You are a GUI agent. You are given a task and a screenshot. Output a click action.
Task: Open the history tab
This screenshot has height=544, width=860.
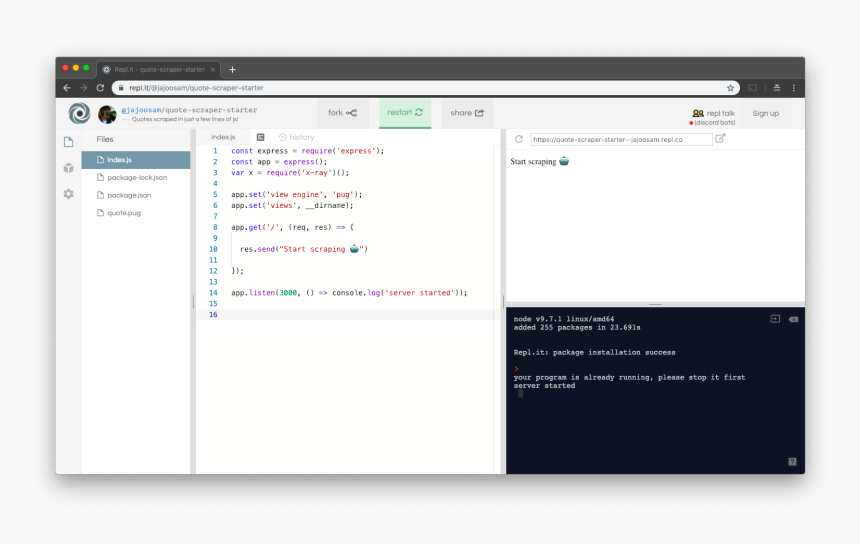click(297, 137)
